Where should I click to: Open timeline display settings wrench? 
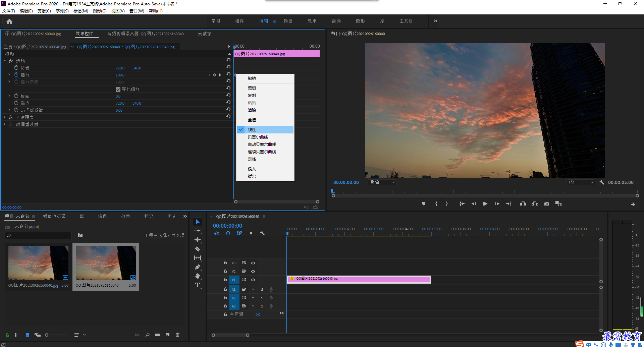pos(262,233)
